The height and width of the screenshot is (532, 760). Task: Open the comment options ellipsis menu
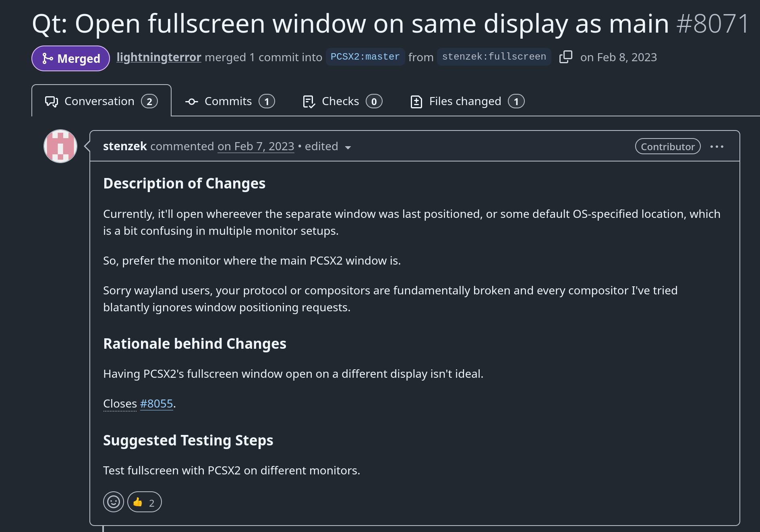(x=717, y=147)
